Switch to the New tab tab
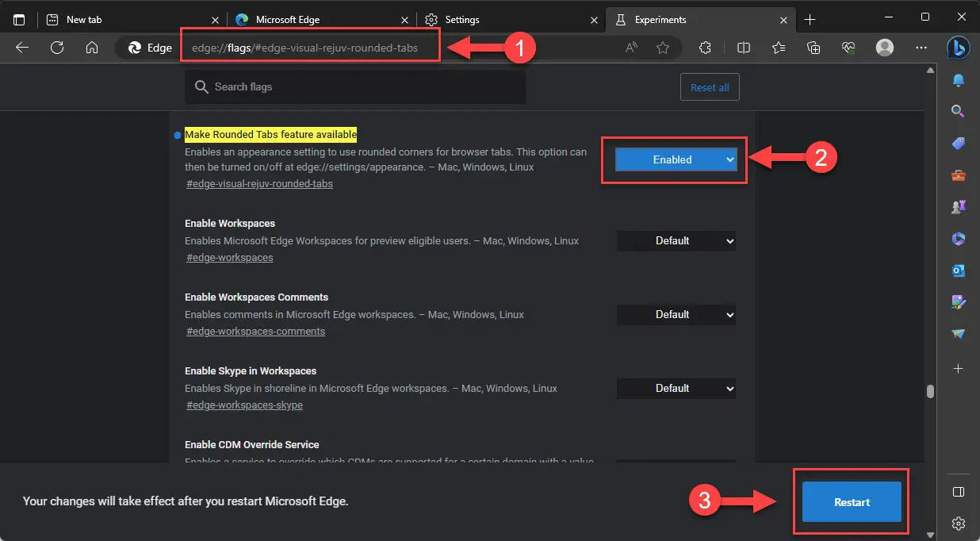 (131, 20)
